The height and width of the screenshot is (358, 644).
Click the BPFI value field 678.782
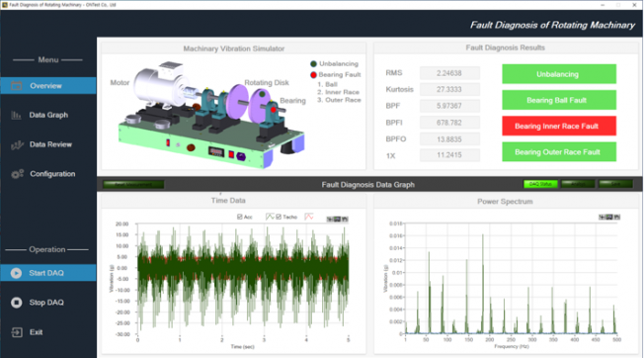pyautogui.click(x=449, y=123)
